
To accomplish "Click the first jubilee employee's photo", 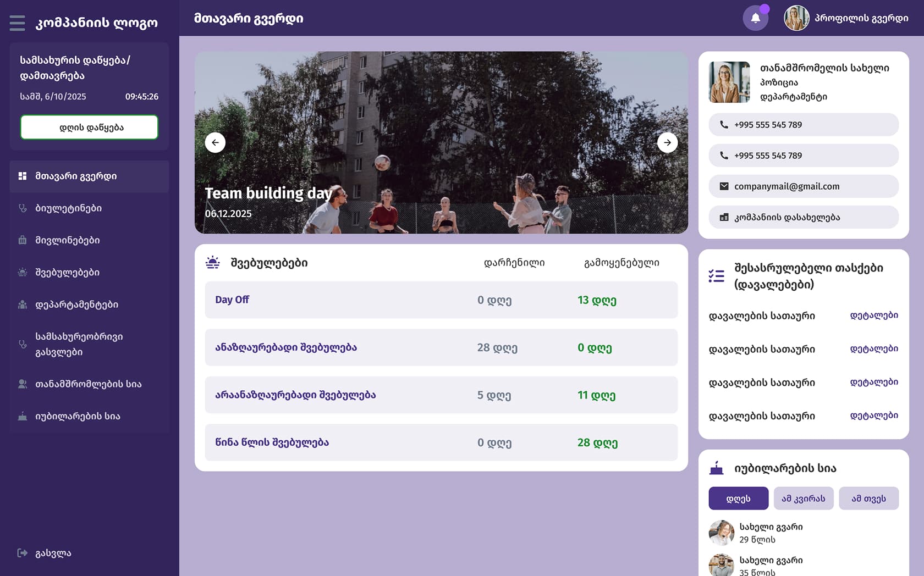I will point(721,533).
